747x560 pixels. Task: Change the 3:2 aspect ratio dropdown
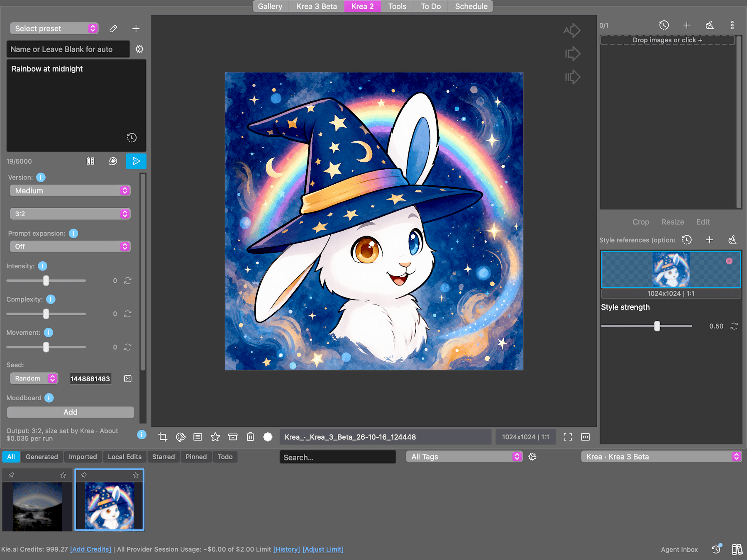(x=70, y=214)
